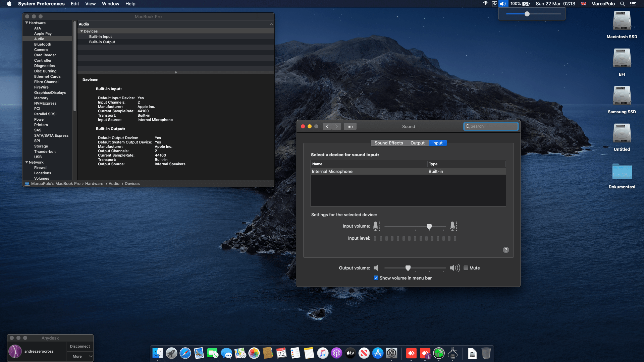Click Hardware in the path bar
This screenshot has height=362, width=644.
(94, 184)
